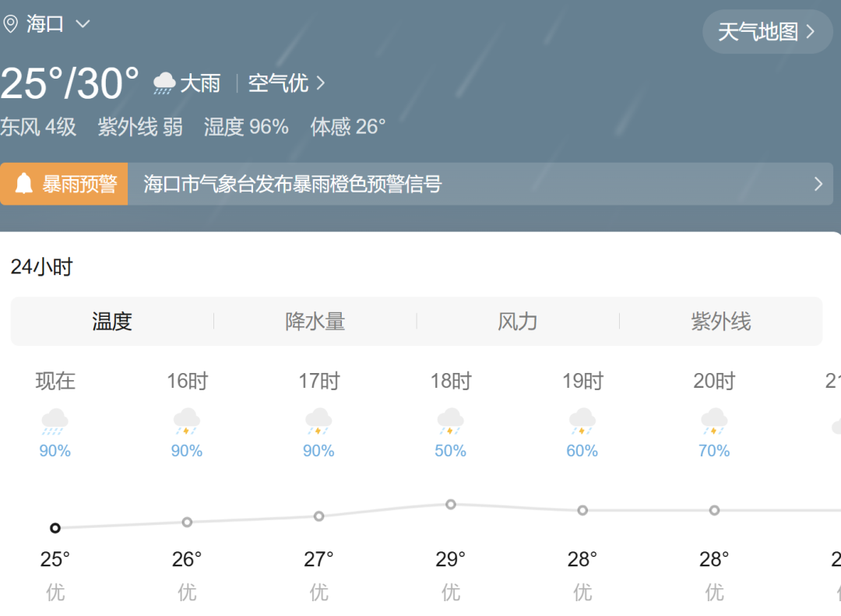Click the 27° temperature value at 17时

[318, 559]
